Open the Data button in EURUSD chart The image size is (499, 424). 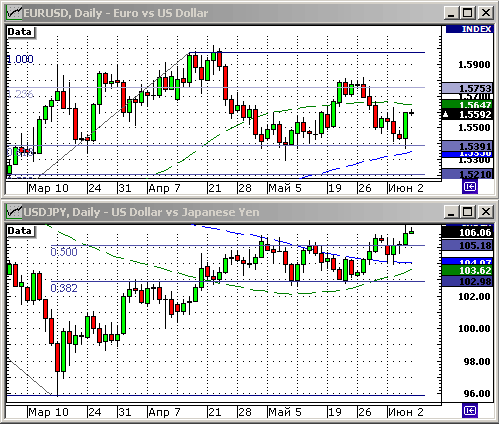click(21, 32)
